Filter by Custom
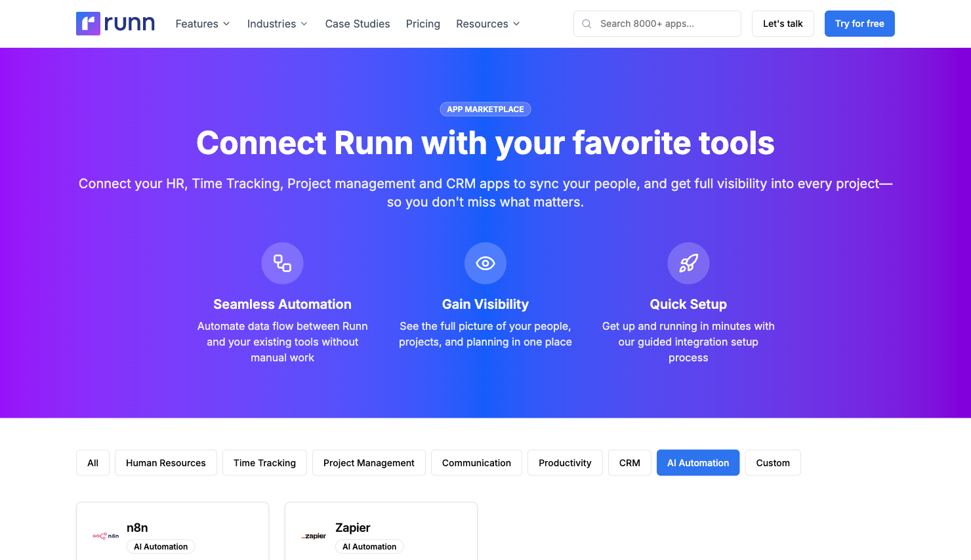 tap(773, 463)
